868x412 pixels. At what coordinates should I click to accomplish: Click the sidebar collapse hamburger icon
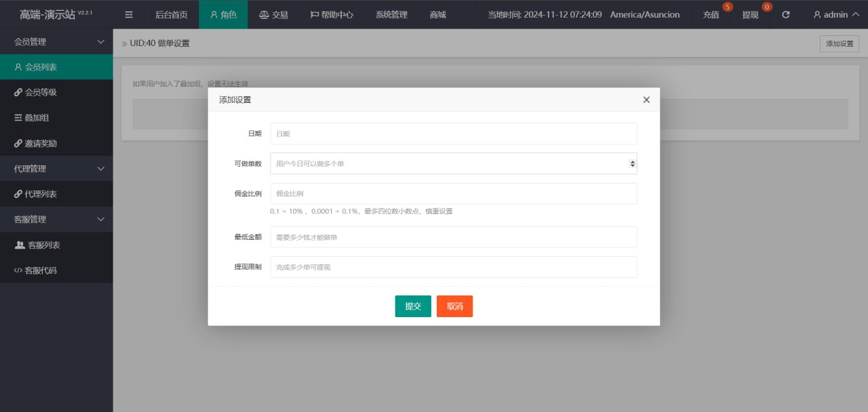[129, 14]
